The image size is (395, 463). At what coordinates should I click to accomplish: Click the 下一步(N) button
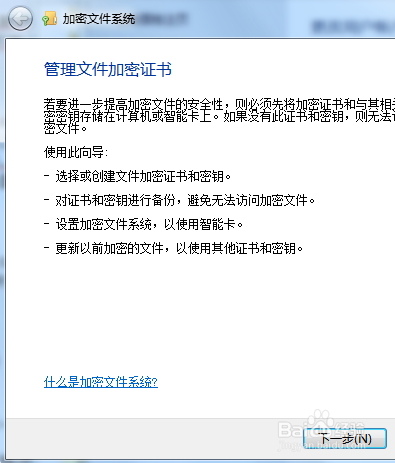click(x=345, y=438)
